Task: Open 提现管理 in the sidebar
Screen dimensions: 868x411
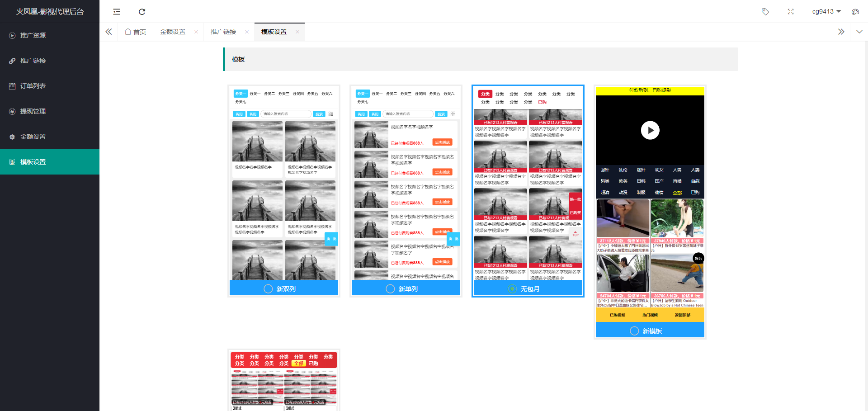Action: click(x=33, y=111)
